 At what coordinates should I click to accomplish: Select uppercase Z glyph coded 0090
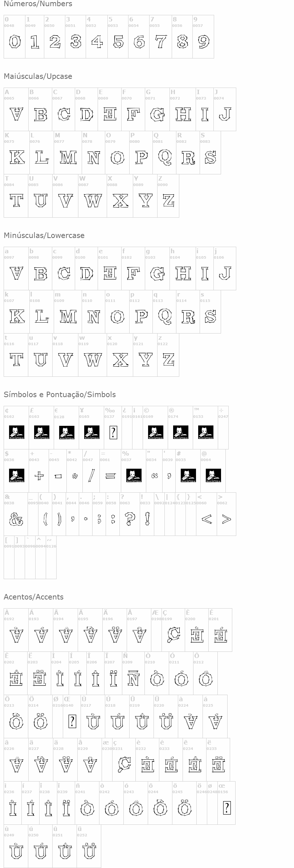click(x=168, y=200)
